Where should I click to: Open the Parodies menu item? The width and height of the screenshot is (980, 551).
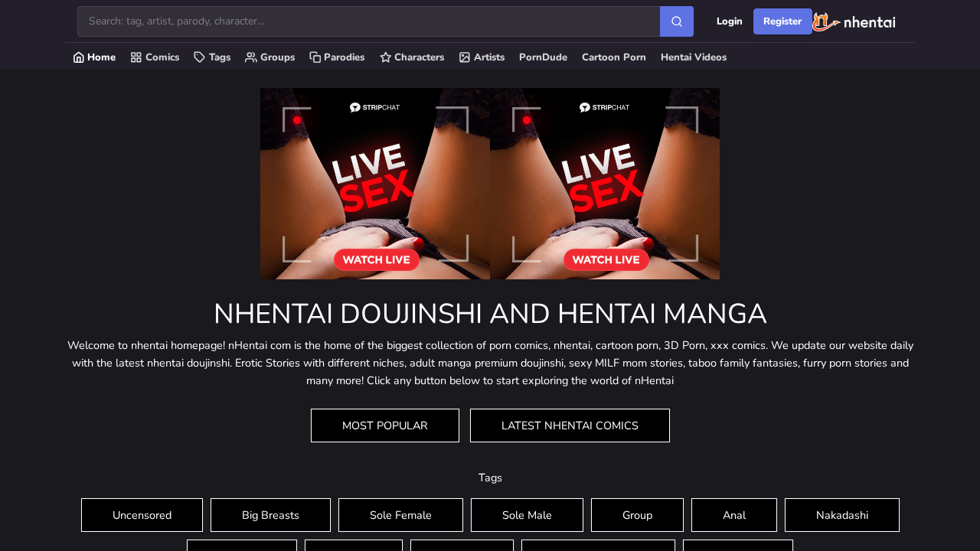[x=337, y=57]
